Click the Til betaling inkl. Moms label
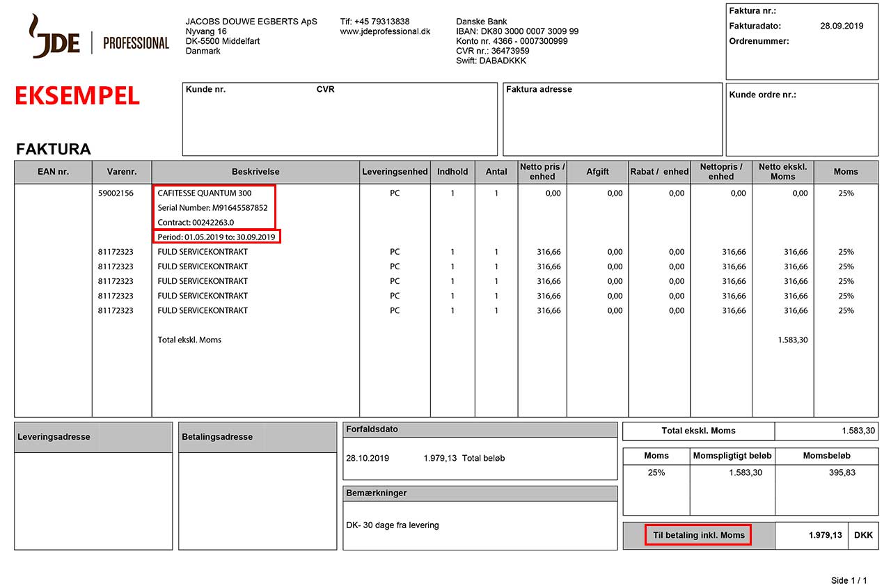This screenshot has width=891, height=588. pos(699,535)
